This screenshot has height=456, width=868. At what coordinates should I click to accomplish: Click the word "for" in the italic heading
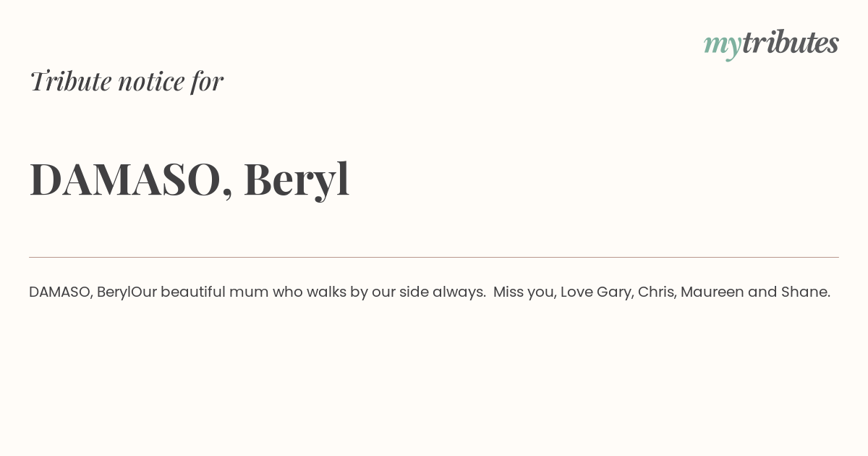click(207, 81)
